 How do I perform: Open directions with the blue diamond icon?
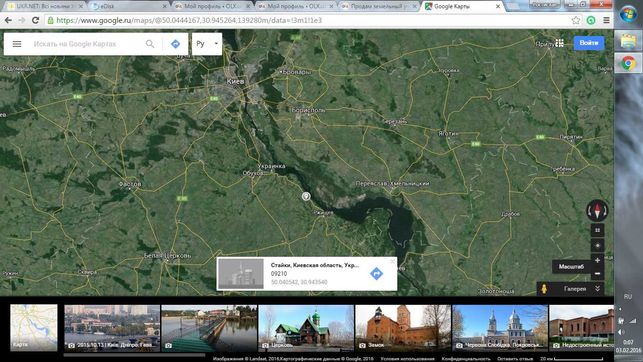point(176,44)
